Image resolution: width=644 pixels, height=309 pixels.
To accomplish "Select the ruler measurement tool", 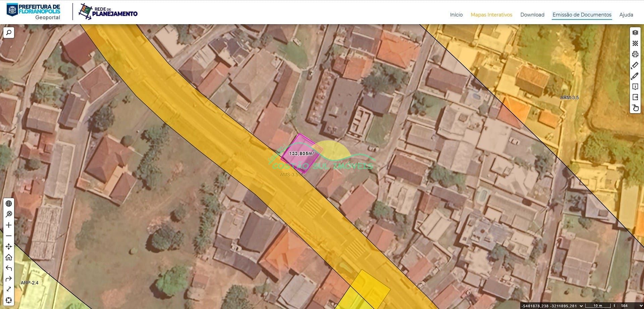I will 635,65.
